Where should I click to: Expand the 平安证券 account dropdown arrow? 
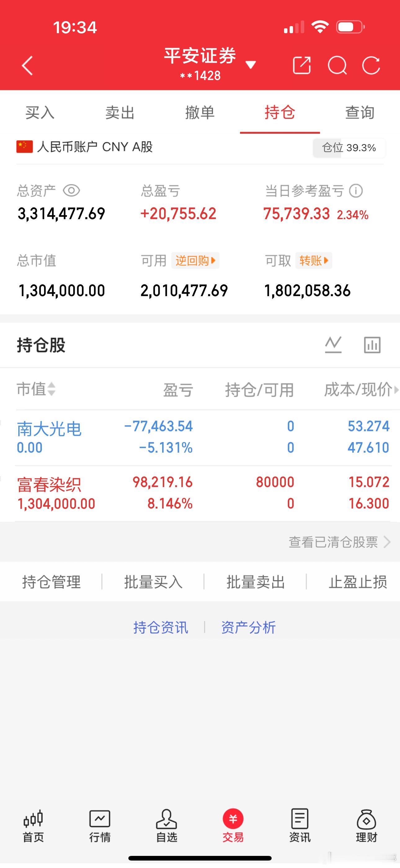coord(251,64)
